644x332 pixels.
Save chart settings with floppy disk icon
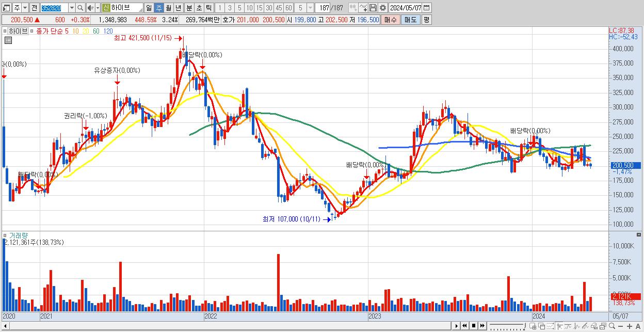click(x=373, y=8)
